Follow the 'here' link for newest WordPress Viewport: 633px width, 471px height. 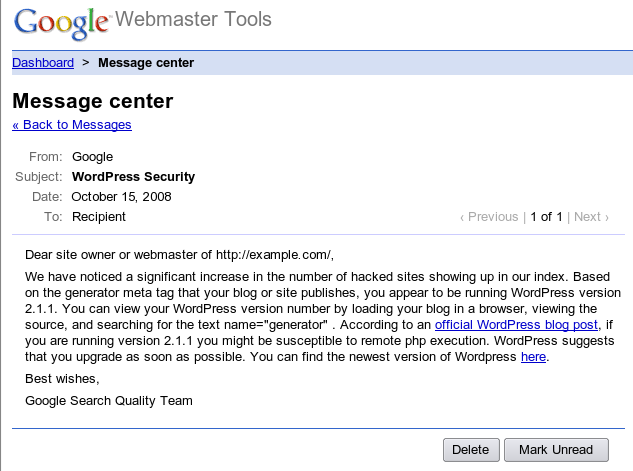[x=533, y=357]
